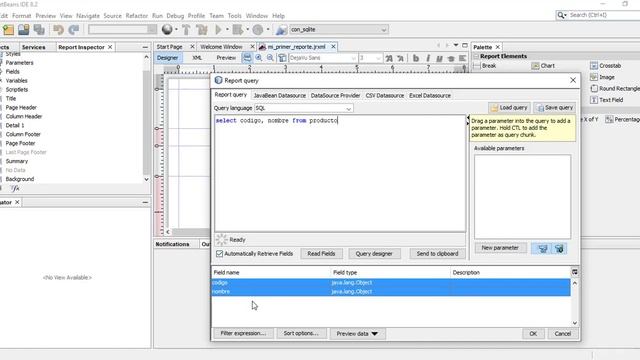Screen dimensions: 640x360
Task: Click the Strikethrough formatting icon
Action: (x=451, y=58)
